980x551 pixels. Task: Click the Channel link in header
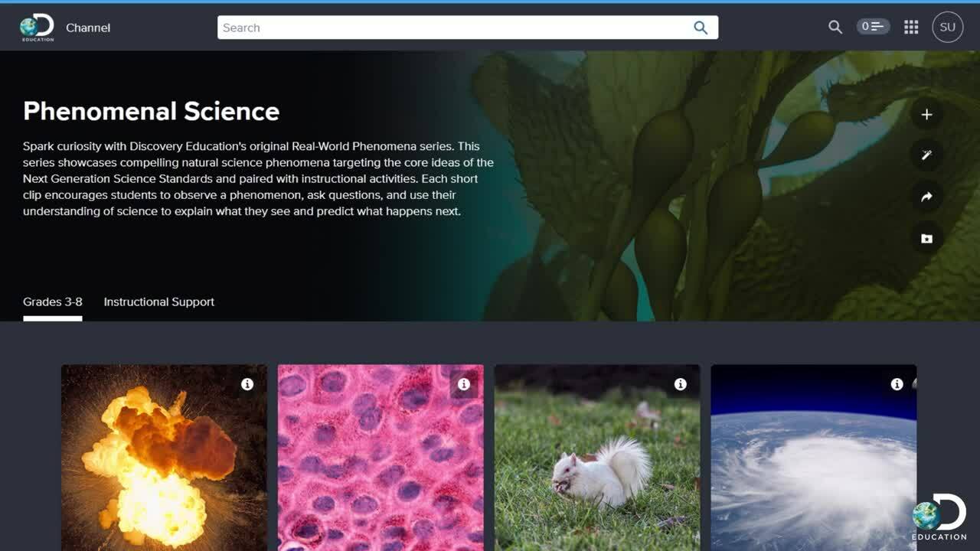click(x=88, y=28)
